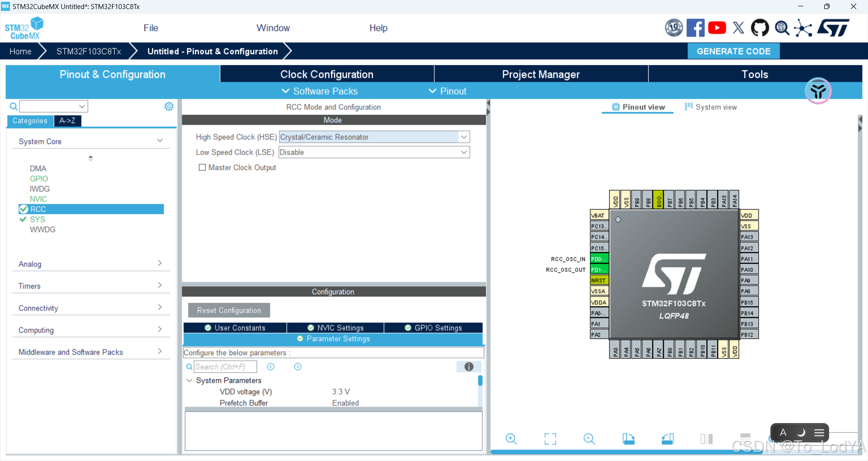Viewport: 868px width, 461px height.
Task: Go to previous parameter search result
Action: tap(271, 367)
